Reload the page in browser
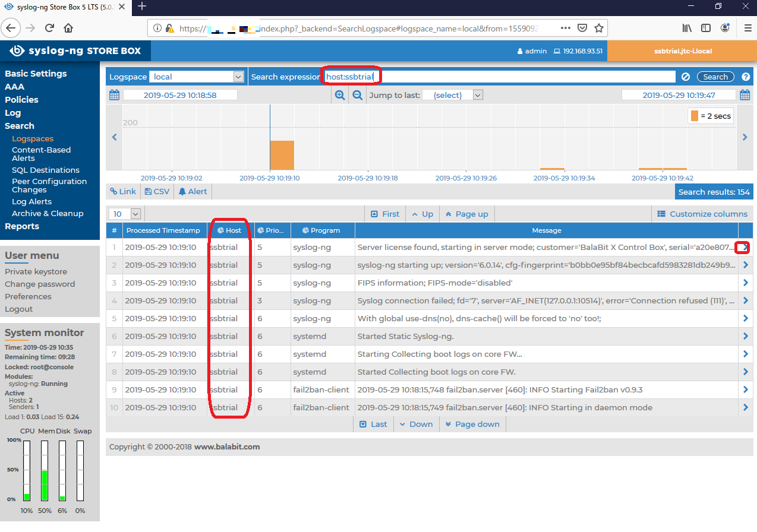This screenshot has width=757, height=532. pos(50,28)
